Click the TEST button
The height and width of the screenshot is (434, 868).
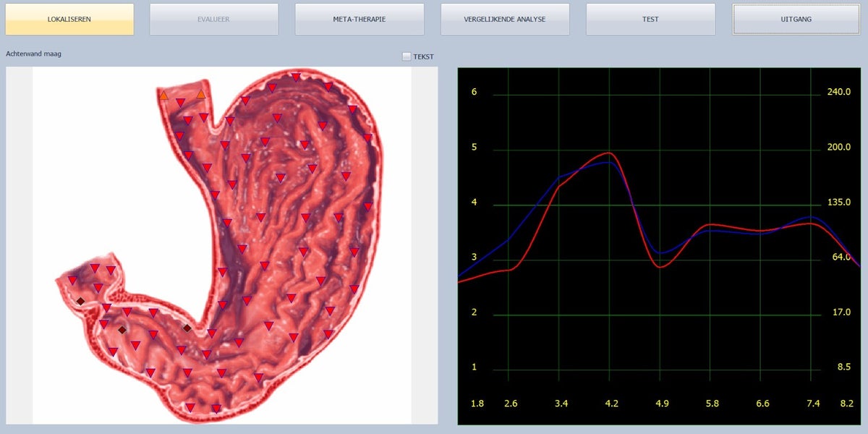point(650,19)
